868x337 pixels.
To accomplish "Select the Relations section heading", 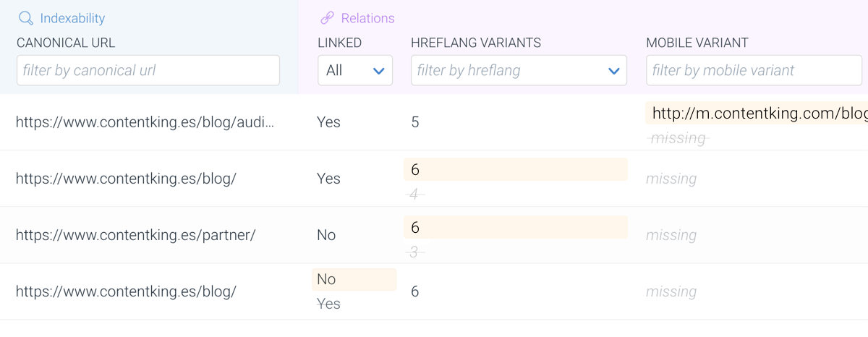I will click(368, 18).
